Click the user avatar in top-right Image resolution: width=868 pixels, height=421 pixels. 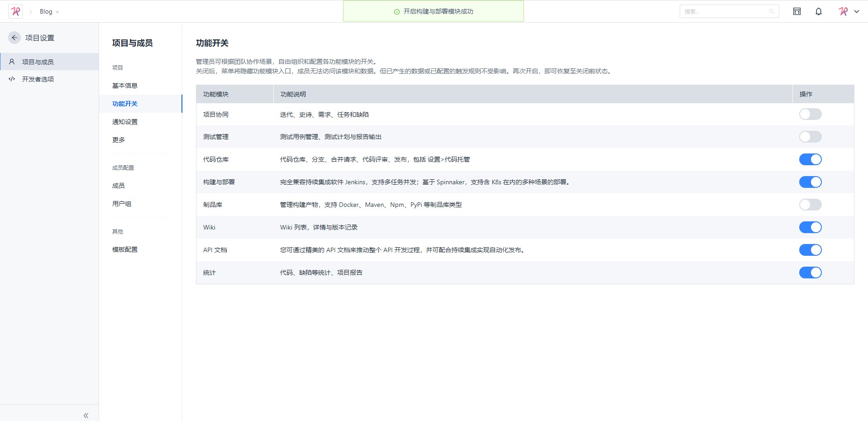[843, 11]
